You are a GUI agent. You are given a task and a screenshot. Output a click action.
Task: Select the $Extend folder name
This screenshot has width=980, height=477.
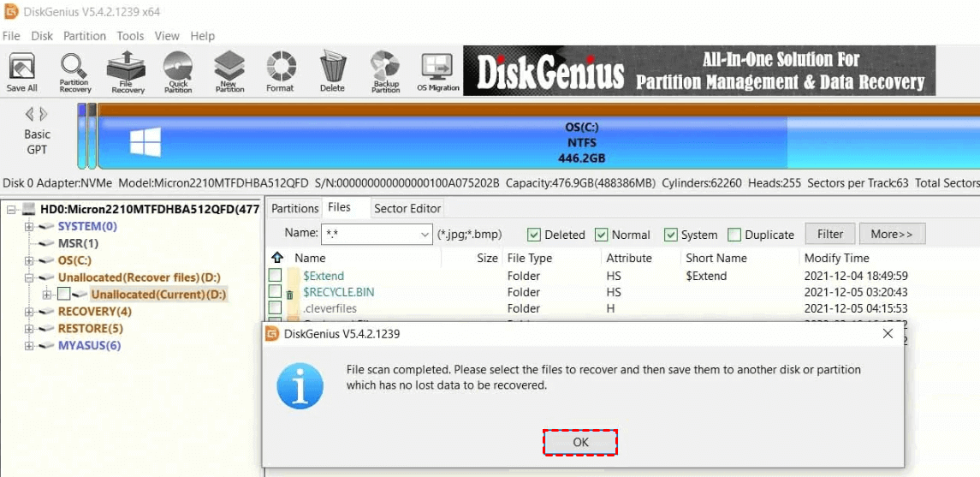324,276
